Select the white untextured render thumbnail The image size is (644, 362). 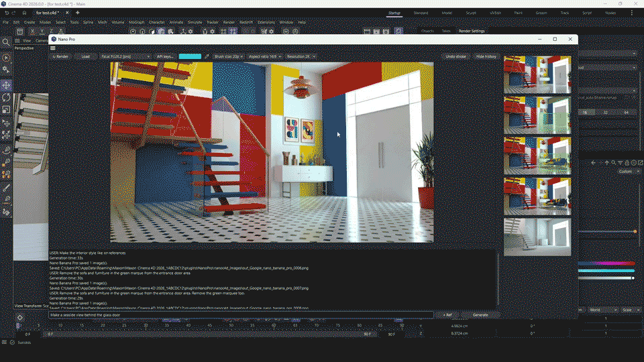537,237
